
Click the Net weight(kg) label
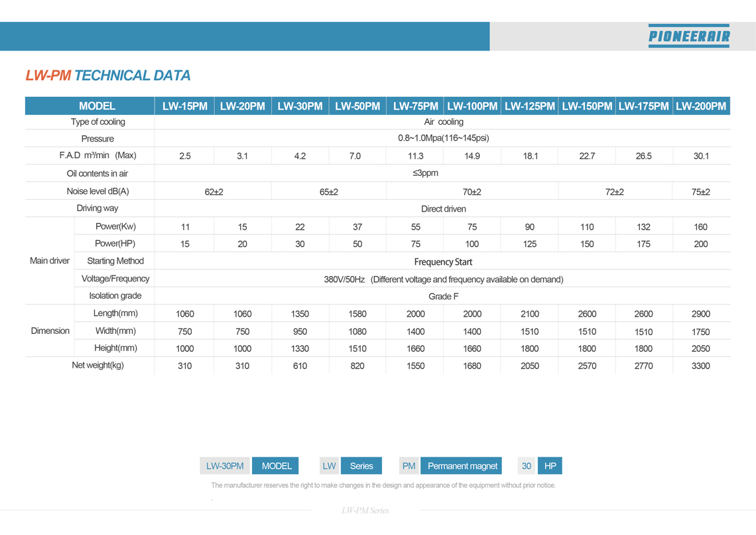pos(98,366)
